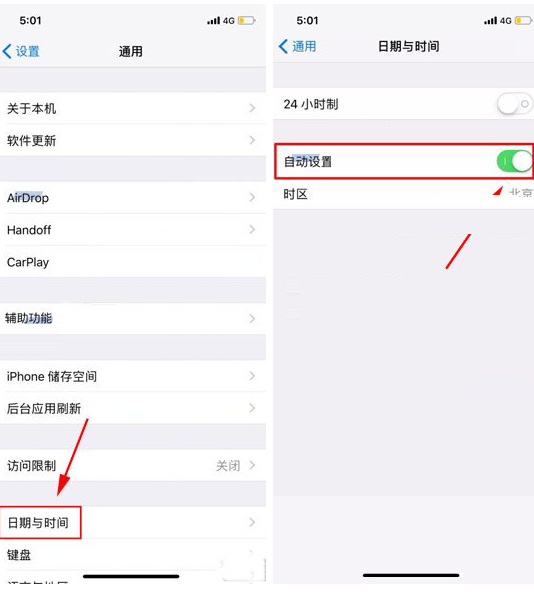Tap the chevron on the AirDrop row
The image size is (534, 592).
click(x=252, y=197)
